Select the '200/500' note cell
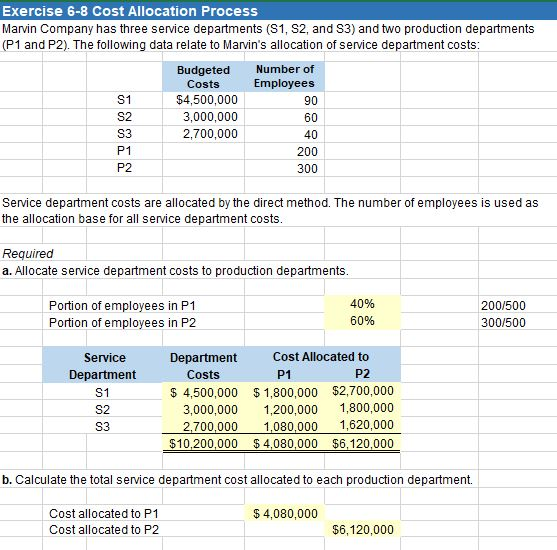 503,306
